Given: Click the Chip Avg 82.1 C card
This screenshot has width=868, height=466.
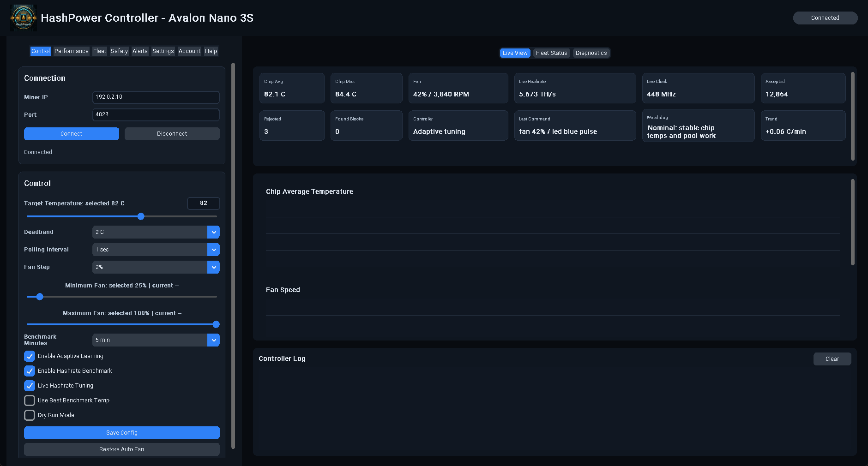Looking at the screenshot, I should click(x=292, y=88).
